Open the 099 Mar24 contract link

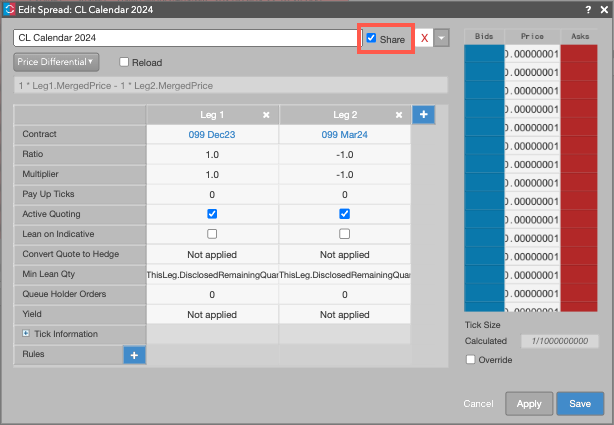click(344, 135)
